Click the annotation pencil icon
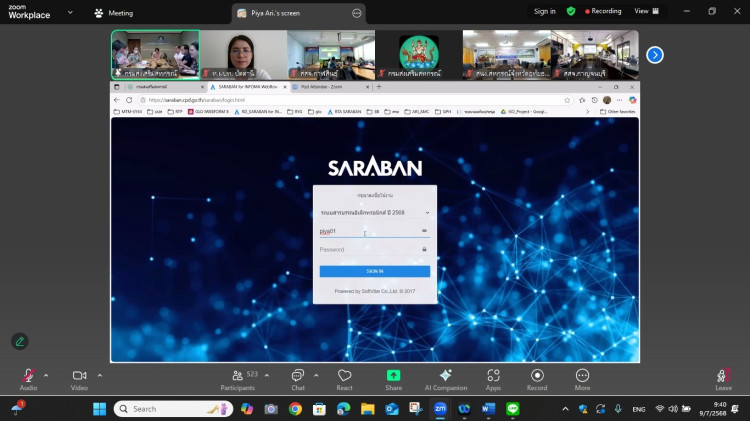This screenshot has width=750, height=421. pyautogui.click(x=20, y=341)
